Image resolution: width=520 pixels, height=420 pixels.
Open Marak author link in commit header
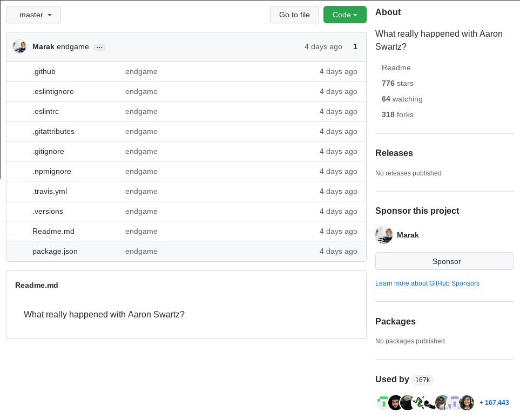[43, 47]
